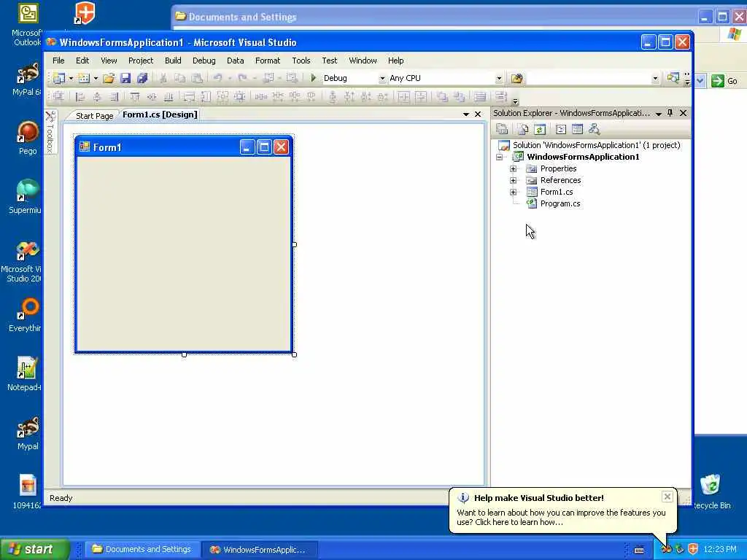Click the Find combo box input field
Viewport: 747px width, 560px height.
tap(589, 79)
